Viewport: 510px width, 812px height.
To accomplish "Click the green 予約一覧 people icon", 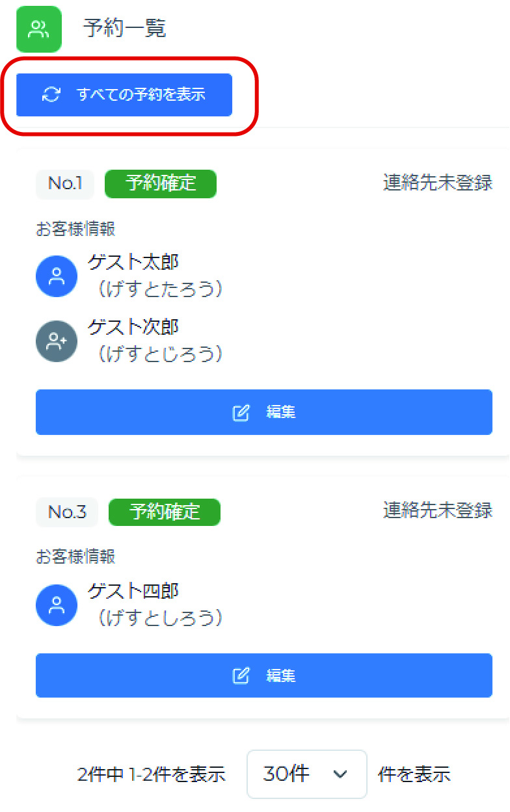I will 38,29.
